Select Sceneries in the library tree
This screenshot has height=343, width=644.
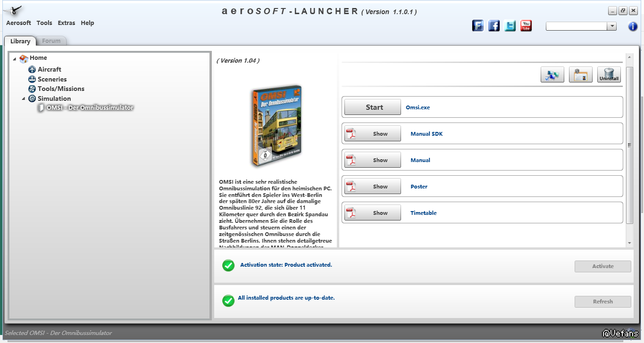pos(52,80)
